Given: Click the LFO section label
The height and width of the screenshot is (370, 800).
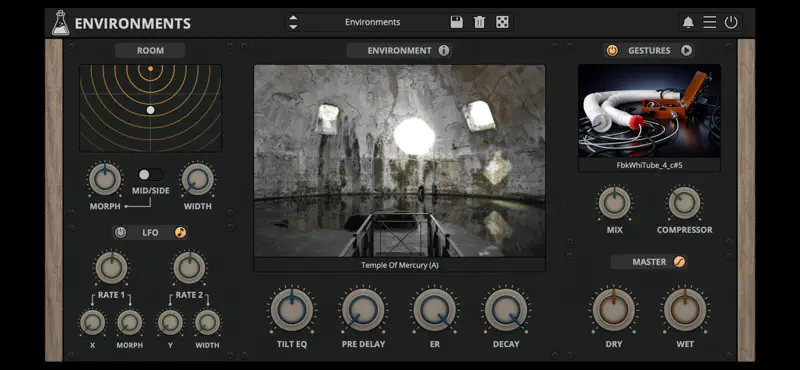Looking at the screenshot, I should [x=151, y=233].
